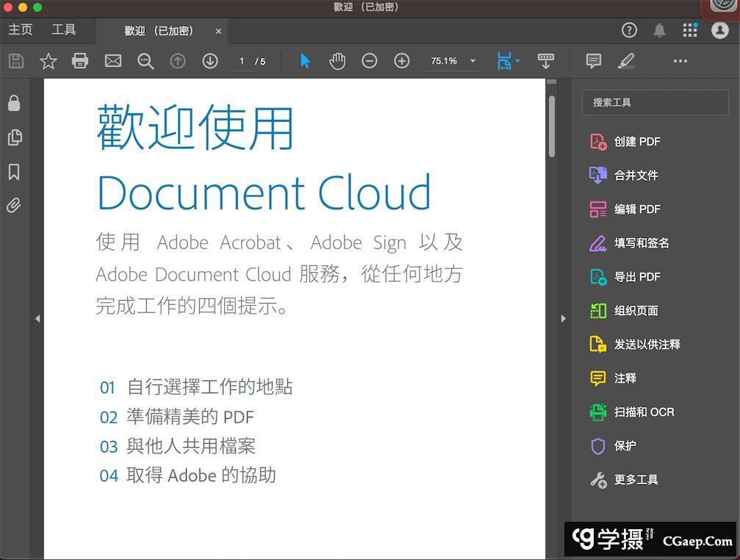This screenshot has width=740, height=560.
Task: Switch to the 工具 tab
Action: [x=64, y=30]
